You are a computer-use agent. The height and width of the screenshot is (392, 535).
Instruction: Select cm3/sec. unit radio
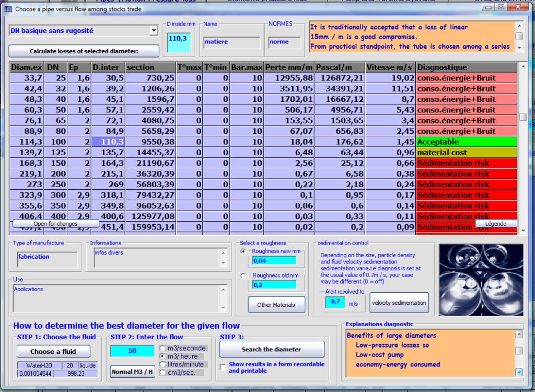[x=162, y=373]
